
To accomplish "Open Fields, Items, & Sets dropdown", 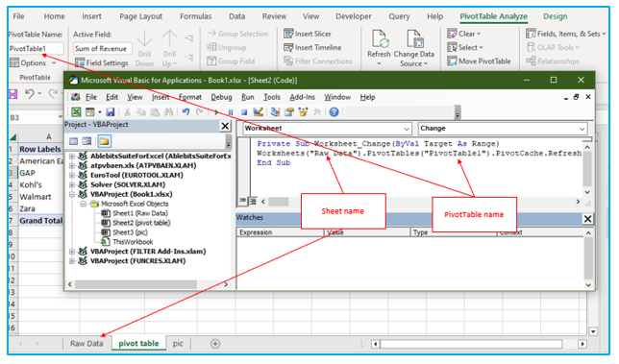I will [x=566, y=34].
